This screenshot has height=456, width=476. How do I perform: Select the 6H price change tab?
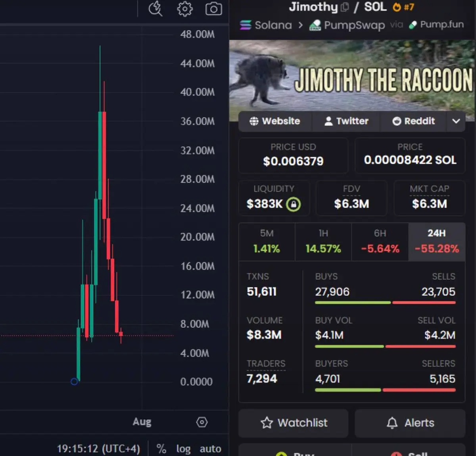[380, 241]
